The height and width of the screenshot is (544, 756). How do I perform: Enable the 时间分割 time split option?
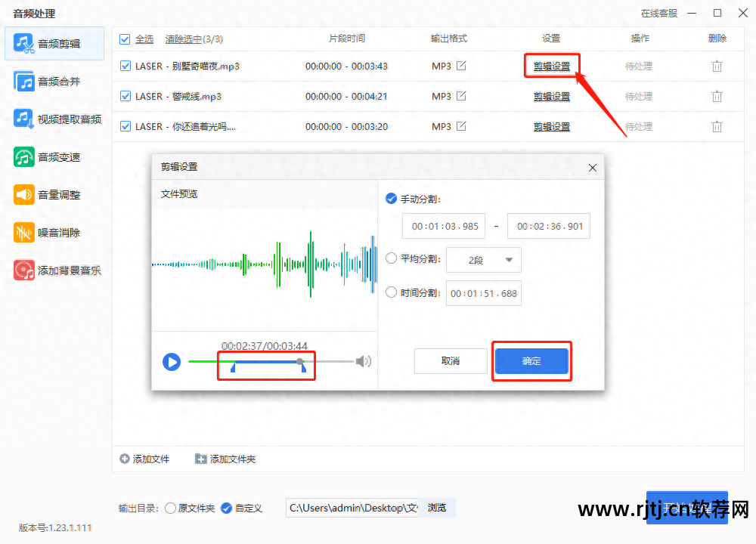pyautogui.click(x=392, y=293)
